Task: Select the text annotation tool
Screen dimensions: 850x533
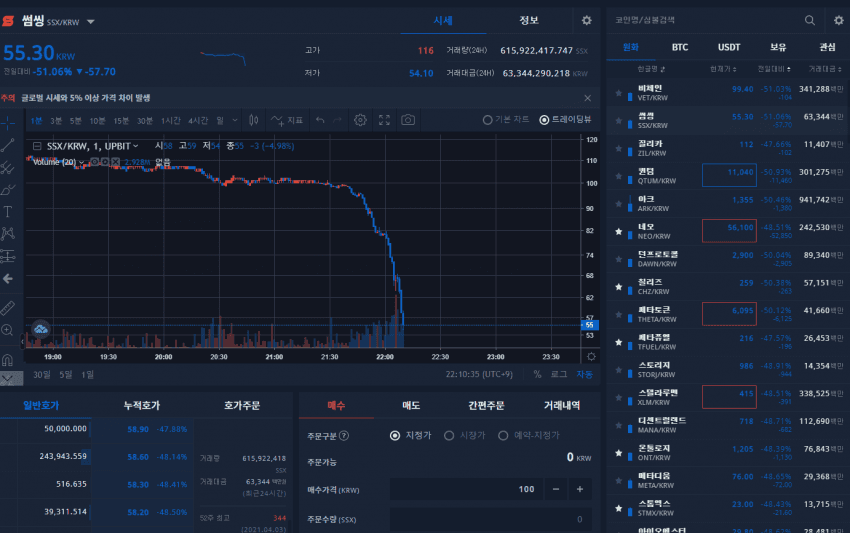Action: pos(8,212)
